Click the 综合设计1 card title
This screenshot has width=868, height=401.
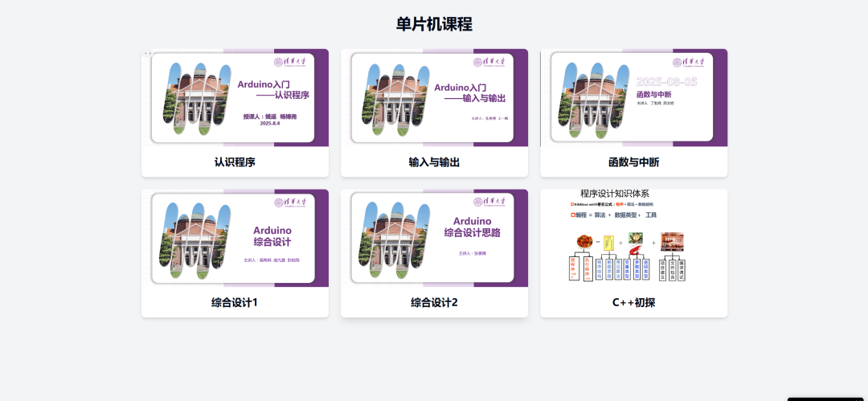pyautogui.click(x=235, y=303)
